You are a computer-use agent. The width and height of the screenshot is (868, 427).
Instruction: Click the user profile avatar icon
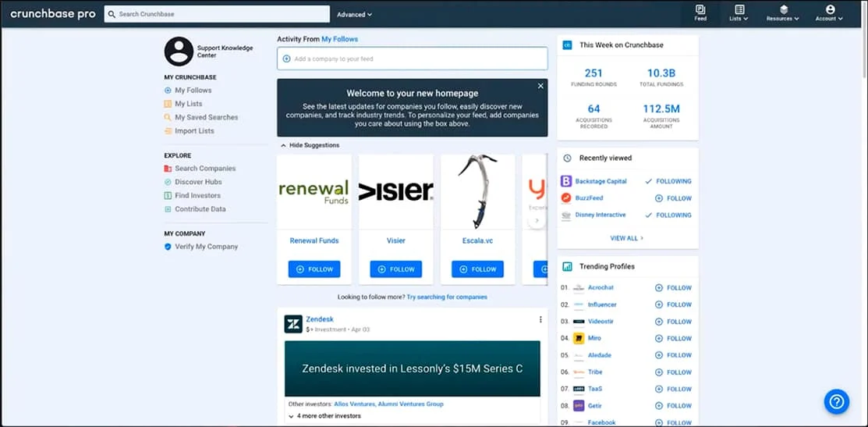(179, 52)
